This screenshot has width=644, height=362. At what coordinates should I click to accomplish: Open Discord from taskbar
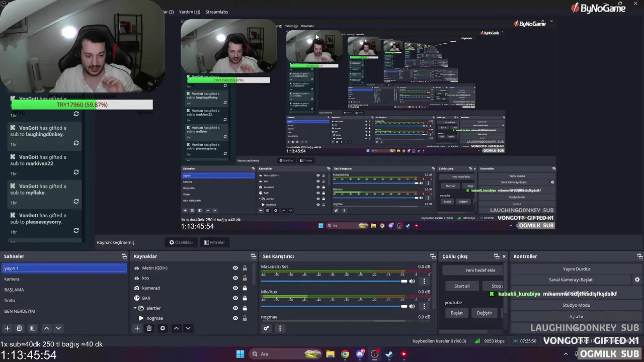click(360, 354)
